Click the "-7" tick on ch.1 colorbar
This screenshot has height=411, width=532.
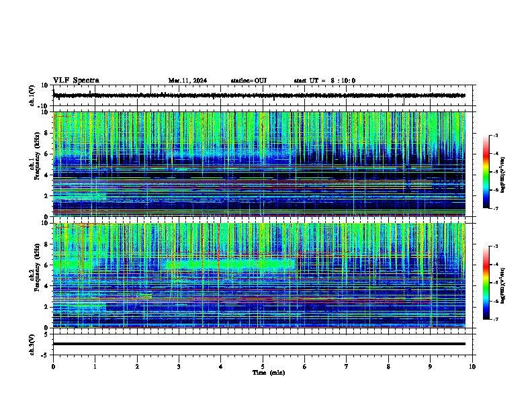[x=495, y=208]
